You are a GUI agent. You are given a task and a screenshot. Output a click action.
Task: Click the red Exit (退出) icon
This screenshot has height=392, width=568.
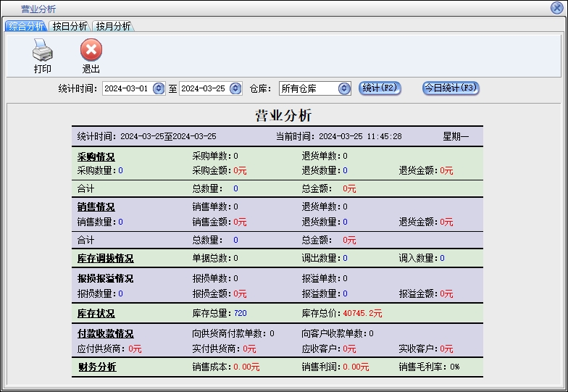[91, 51]
